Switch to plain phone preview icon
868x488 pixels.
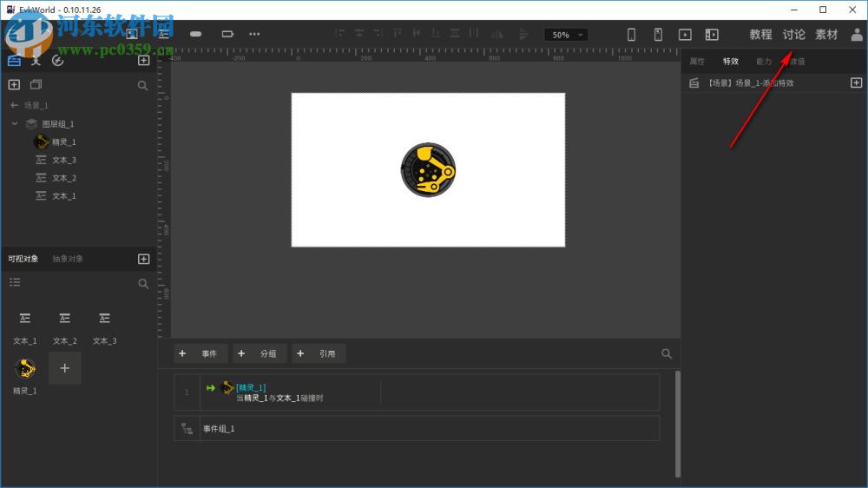(631, 35)
